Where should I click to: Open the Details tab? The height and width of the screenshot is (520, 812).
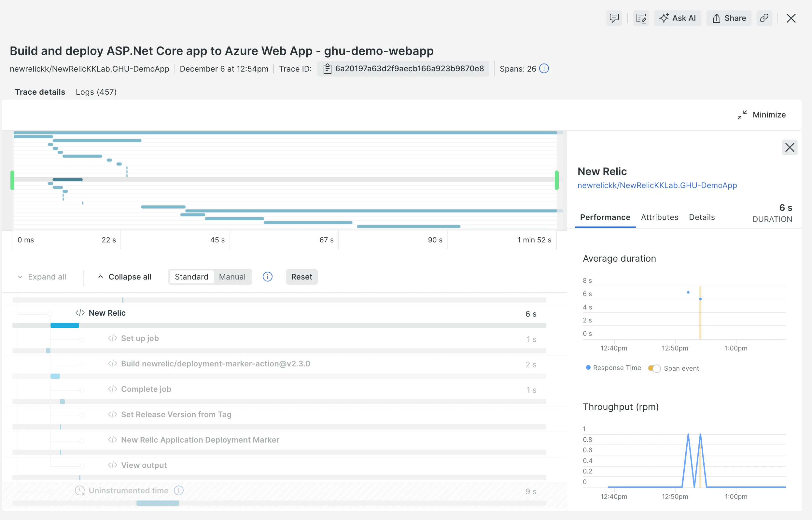[702, 217]
